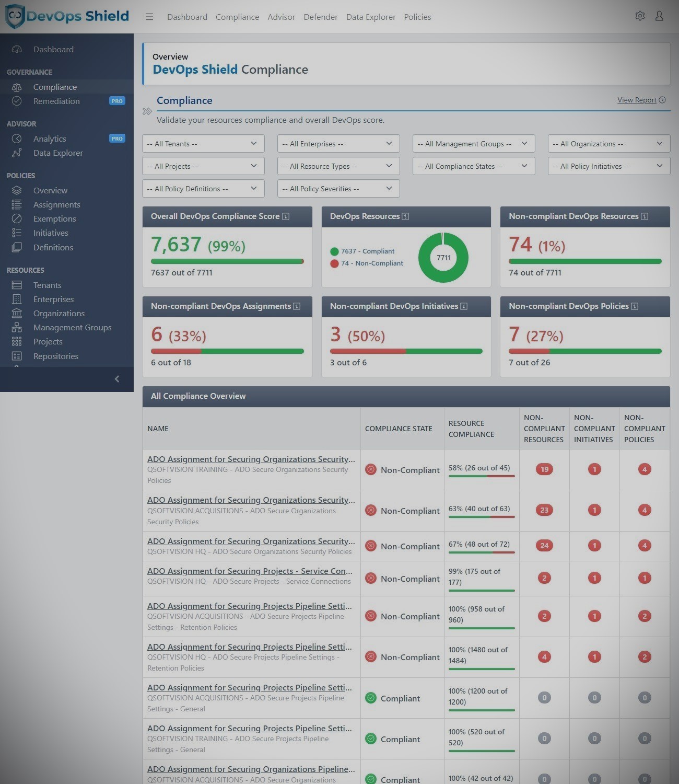
Task: Open first ADO Assignment for Securing Organizations link
Action: point(251,459)
